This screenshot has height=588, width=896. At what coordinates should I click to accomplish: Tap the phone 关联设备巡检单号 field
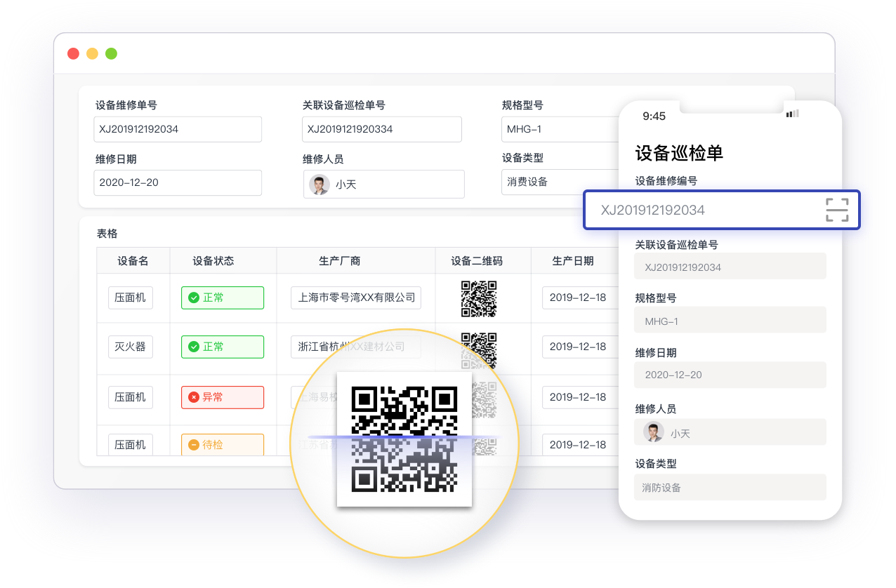click(730, 267)
